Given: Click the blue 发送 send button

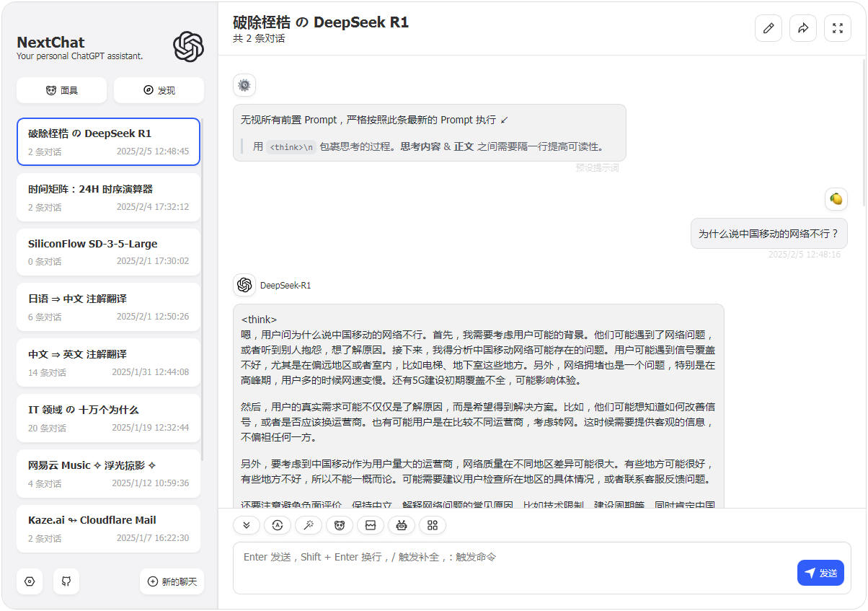Looking at the screenshot, I should (x=820, y=573).
